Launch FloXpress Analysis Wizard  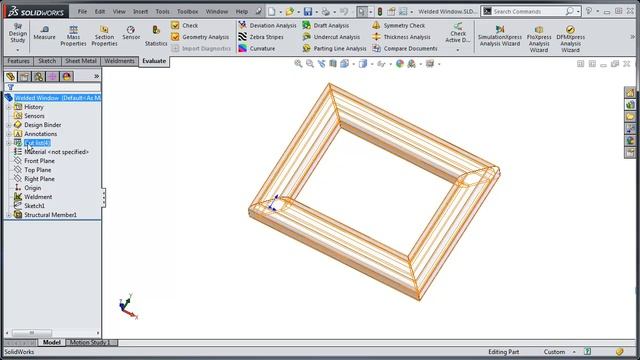(539, 39)
